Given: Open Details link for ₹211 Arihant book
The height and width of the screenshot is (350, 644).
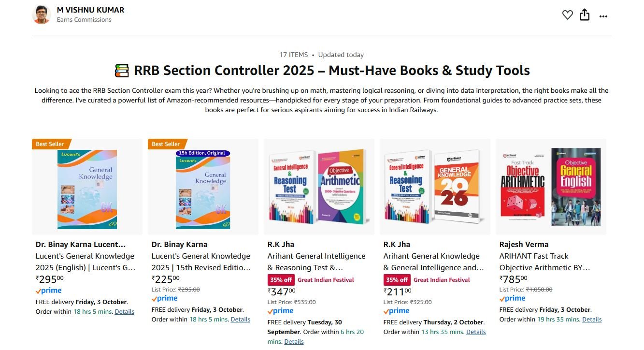Looking at the screenshot, I should pos(476,332).
